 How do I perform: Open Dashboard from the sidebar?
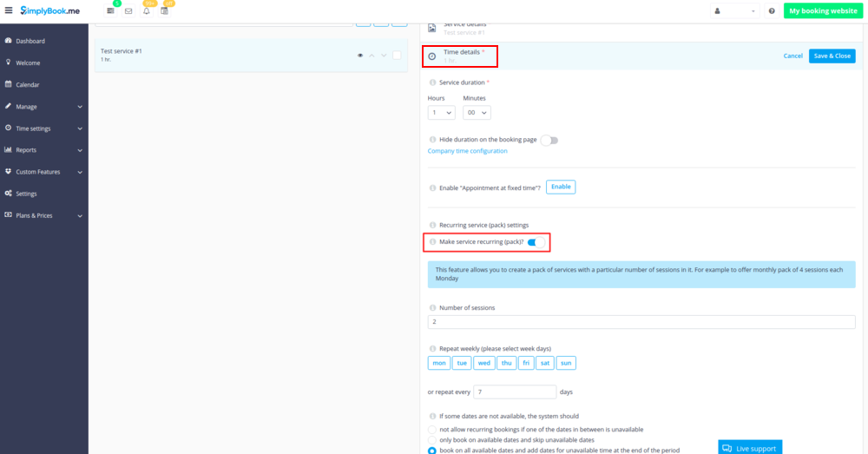(x=30, y=41)
